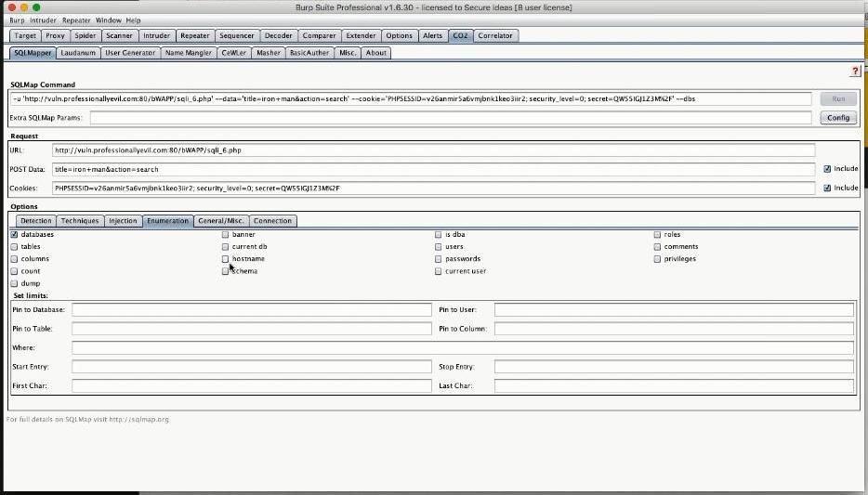Viewport: 868px width, 495px height.
Task: Click the Pin to Database field
Action: point(251,309)
